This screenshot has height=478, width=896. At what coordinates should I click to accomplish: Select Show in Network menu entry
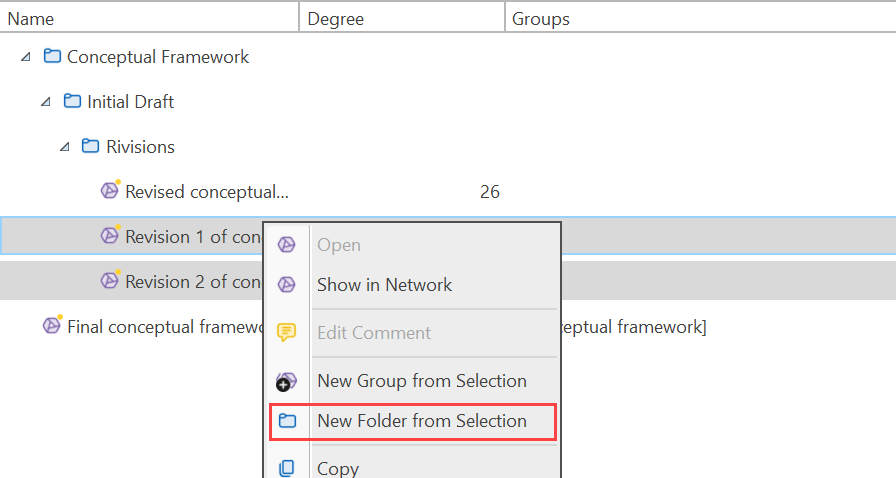click(384, 285)
